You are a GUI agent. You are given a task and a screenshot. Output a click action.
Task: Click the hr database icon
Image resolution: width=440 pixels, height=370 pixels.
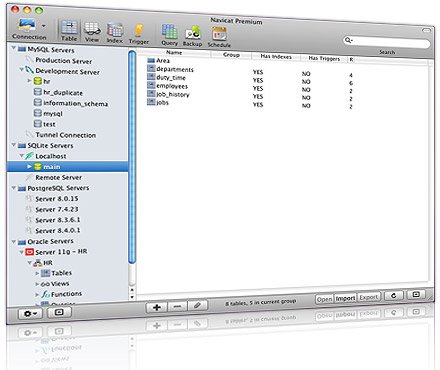38,81
